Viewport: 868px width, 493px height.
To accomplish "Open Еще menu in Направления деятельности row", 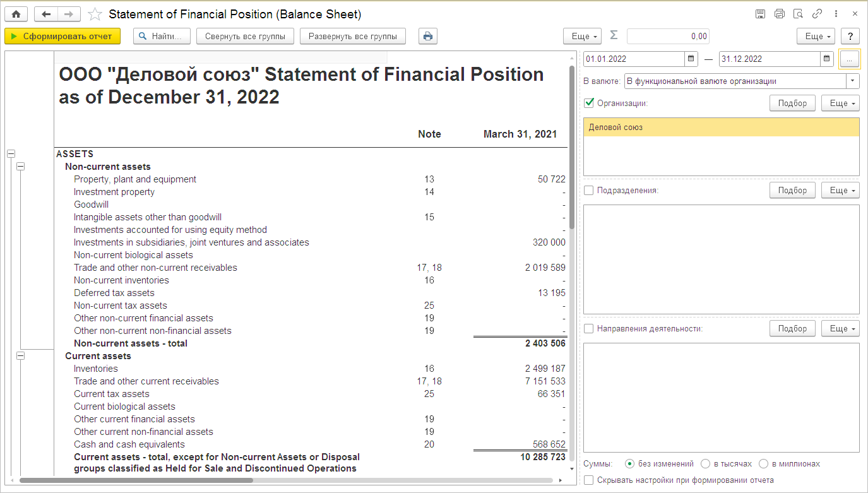I will [x=840, y=328].
